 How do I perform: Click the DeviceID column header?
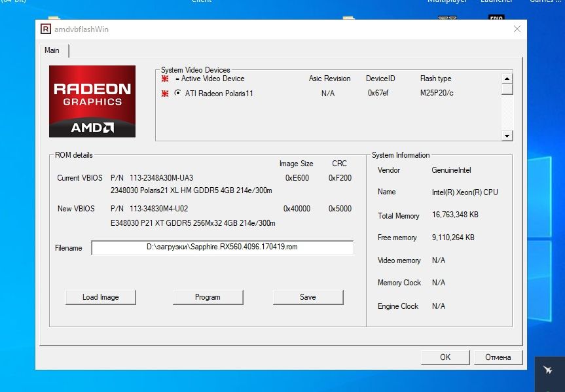(380, 79)
